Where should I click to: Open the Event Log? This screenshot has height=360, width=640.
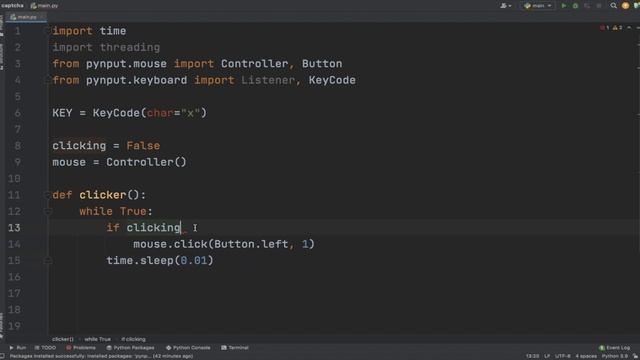coord(614,348)
